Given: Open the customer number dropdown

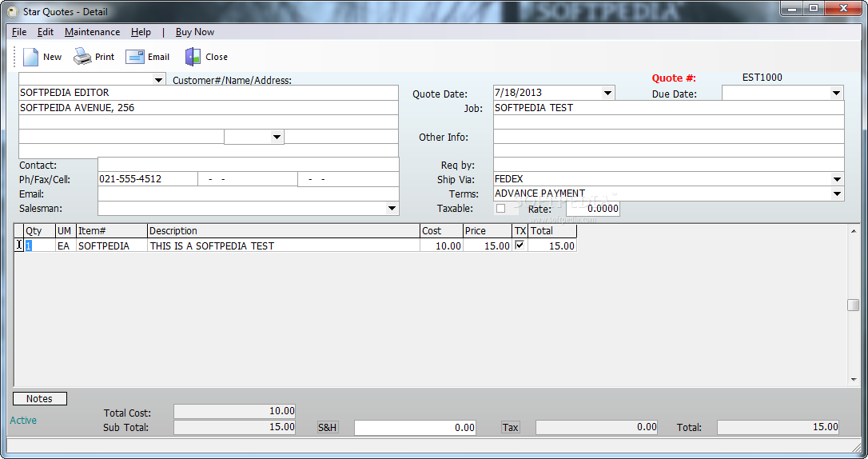Looking at the screenshot, I should (158, 80).
